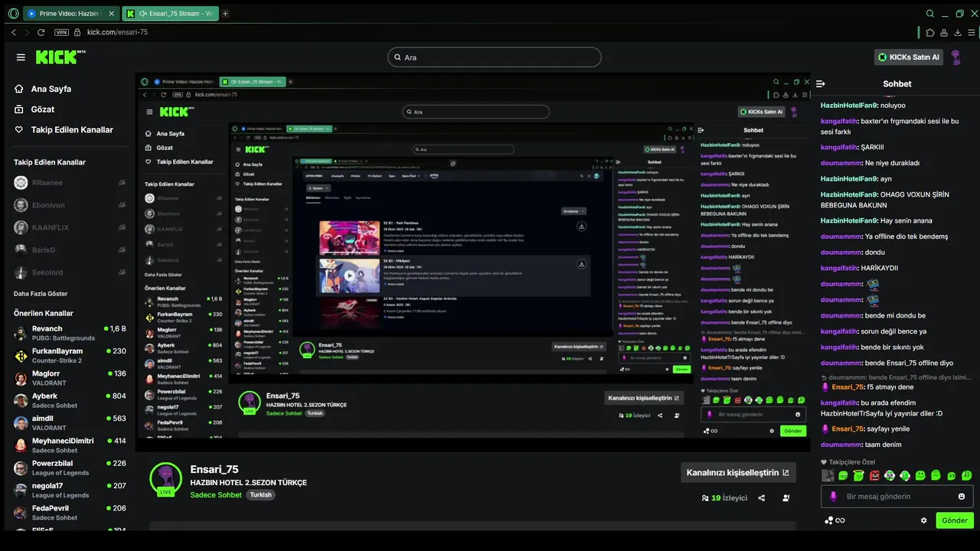980x551 pixels.
Task: Open a new browser tab with plus
Action: click(x=225, y=13)
